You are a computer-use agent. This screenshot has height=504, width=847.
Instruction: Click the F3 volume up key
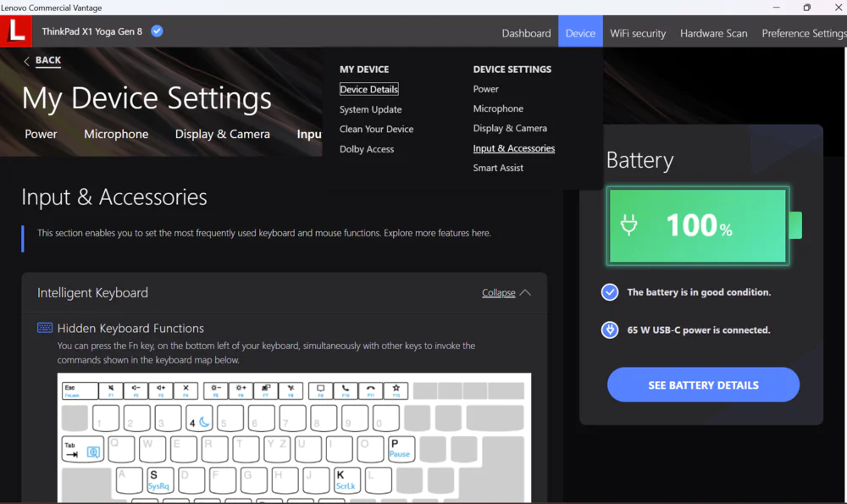click(160, 390)
